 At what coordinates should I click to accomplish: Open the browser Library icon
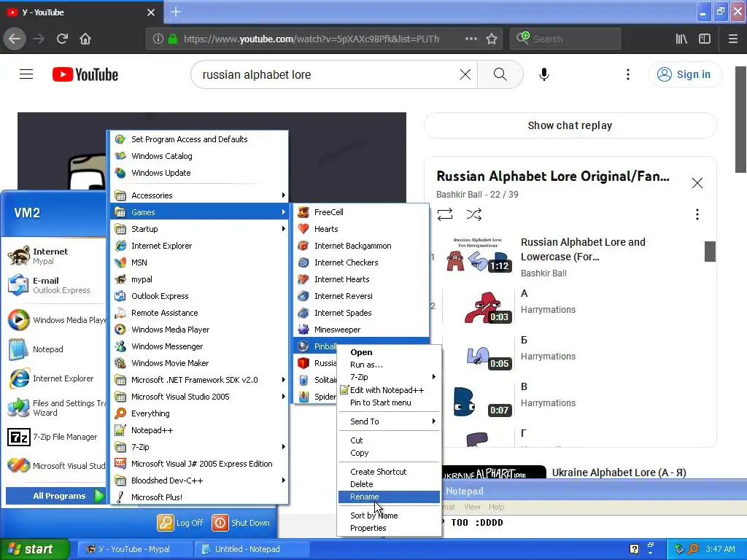681,39
